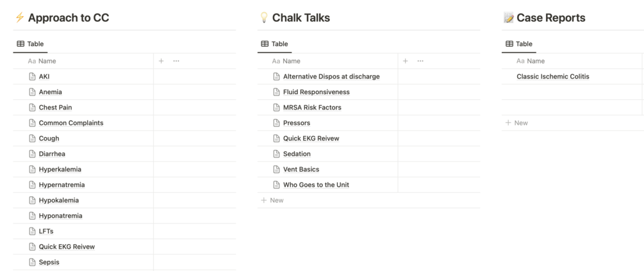The image size is (644, 271).
Task: Click the plus icon in Approach to CC table header
Action: (x=161, y=61)
